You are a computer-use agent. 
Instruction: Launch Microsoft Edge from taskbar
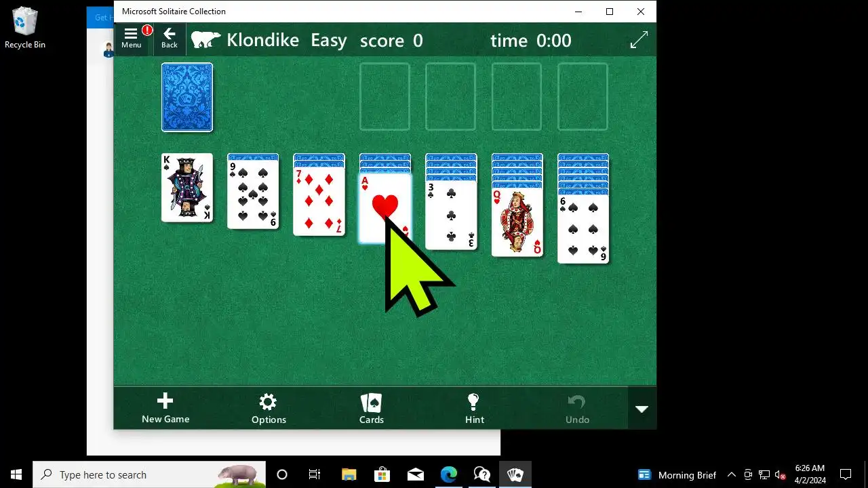pyautogui.click(x=448, y=474)
